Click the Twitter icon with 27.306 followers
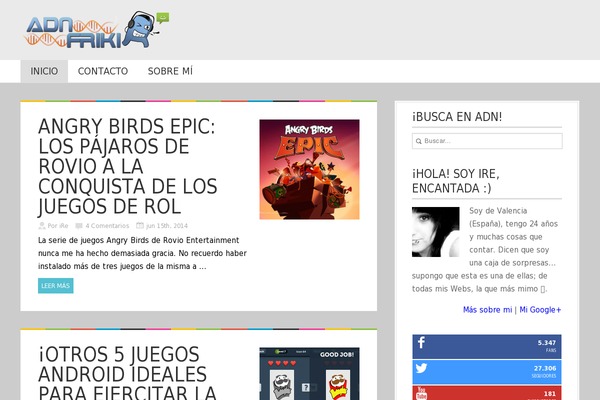This screenshot has width=600, height=400. pyautogui.click(x=421, y=368)
